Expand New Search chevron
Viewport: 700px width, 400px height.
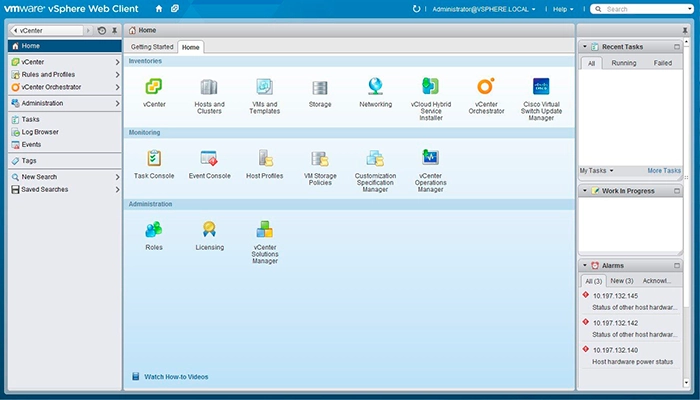tap(117, 177)
